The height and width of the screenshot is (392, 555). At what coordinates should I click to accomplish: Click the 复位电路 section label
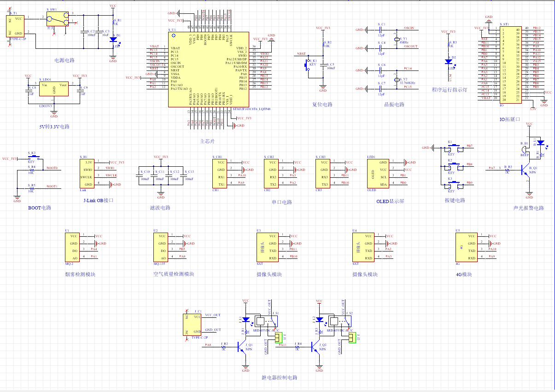coord(322,105)
